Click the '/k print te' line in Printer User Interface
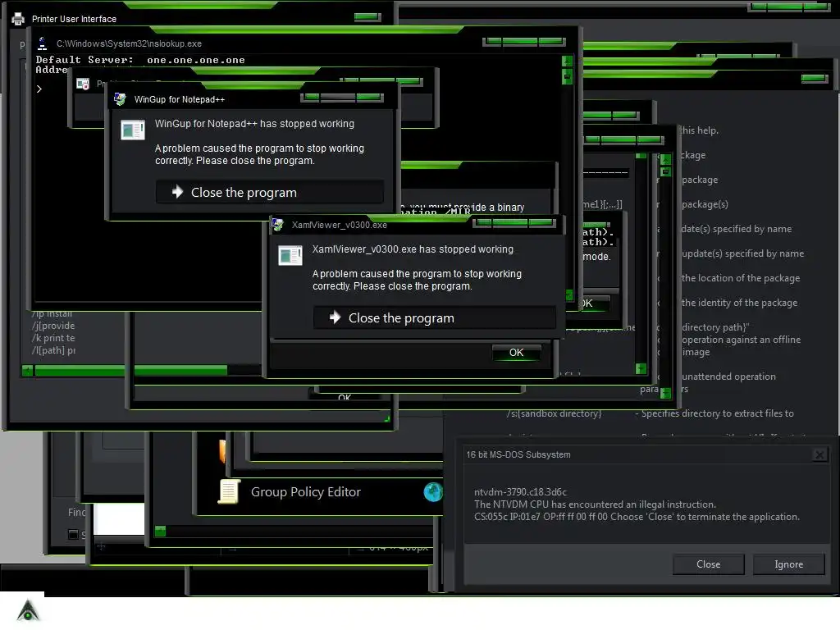 pyautogui.click(x=53, y=338)
